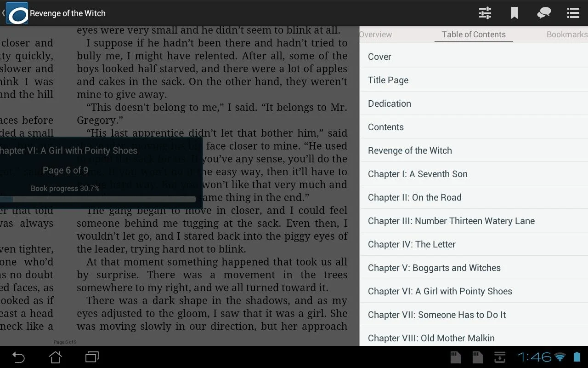Go to Chapter I: A Seventh Son
This screenshot has width=588, height=368.
tap(474, 174)
